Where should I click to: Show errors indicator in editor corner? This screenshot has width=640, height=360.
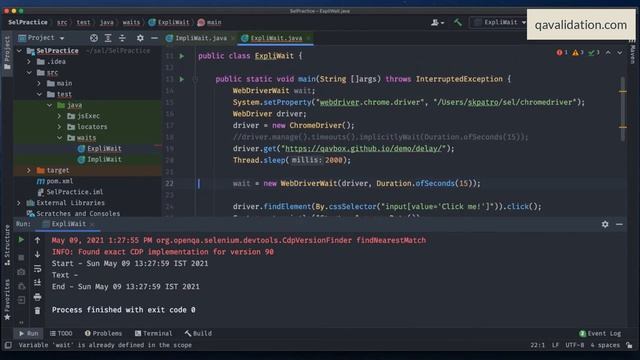(562, 53)
